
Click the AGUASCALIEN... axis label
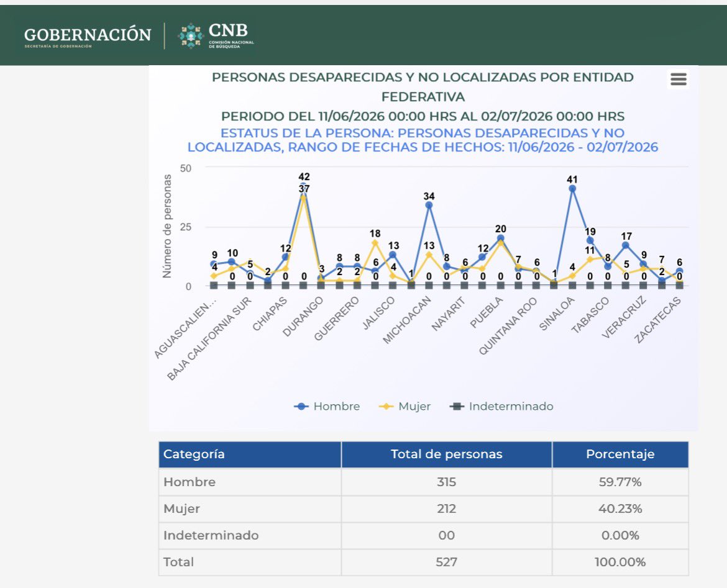point(185,328)
